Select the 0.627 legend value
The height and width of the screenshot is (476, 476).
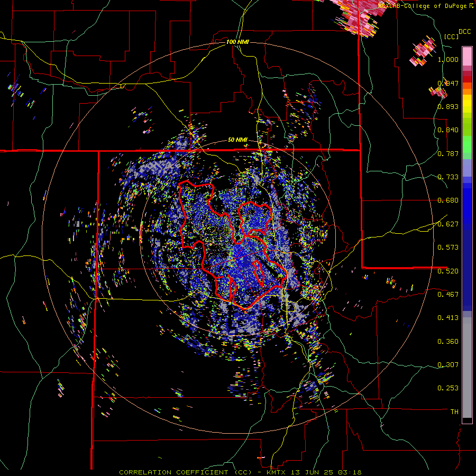click(448, 224)
